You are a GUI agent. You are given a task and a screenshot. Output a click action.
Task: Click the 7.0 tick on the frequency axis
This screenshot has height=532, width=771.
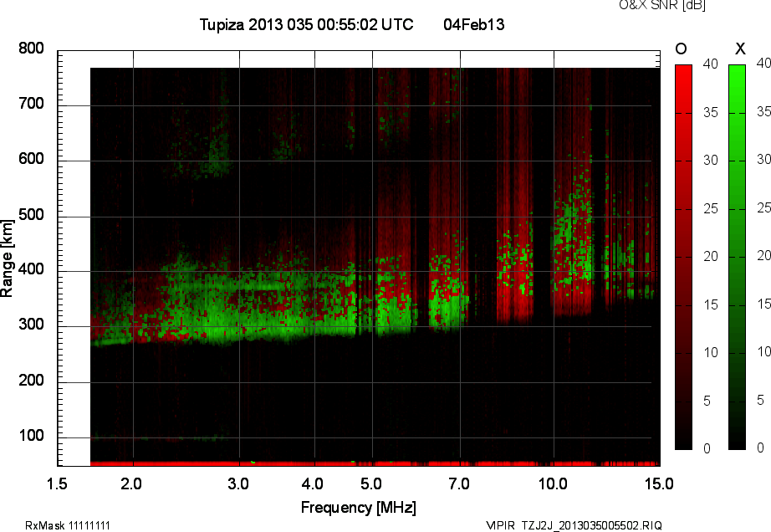(x=459, y=483)
